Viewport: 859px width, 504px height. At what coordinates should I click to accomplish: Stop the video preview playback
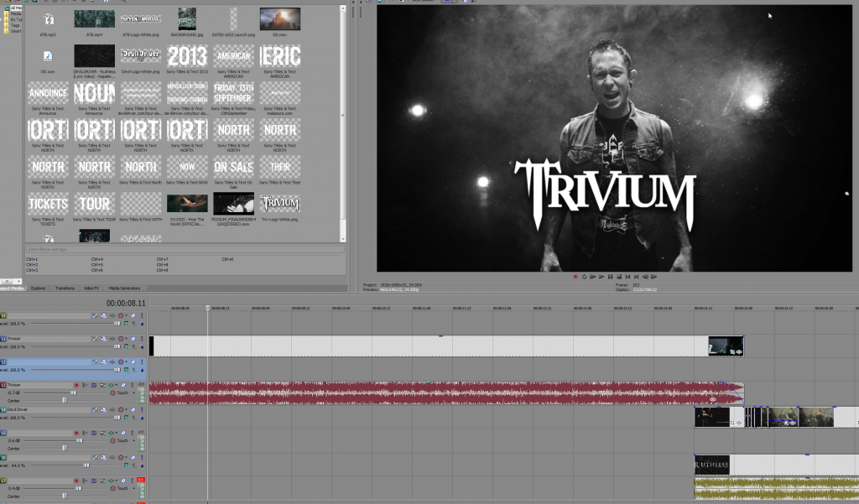click(x=619, y=277)
